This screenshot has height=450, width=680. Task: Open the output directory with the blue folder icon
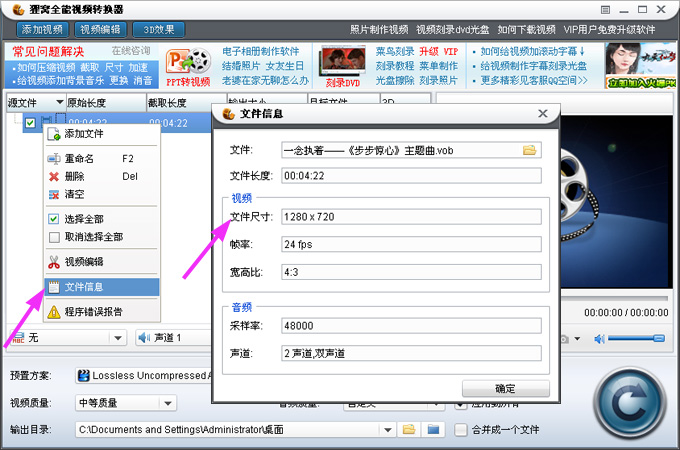tap(433, 430)
